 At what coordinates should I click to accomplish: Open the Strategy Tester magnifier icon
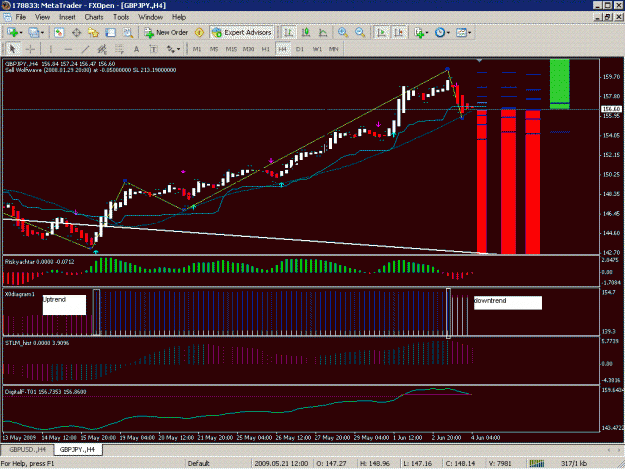128,33
